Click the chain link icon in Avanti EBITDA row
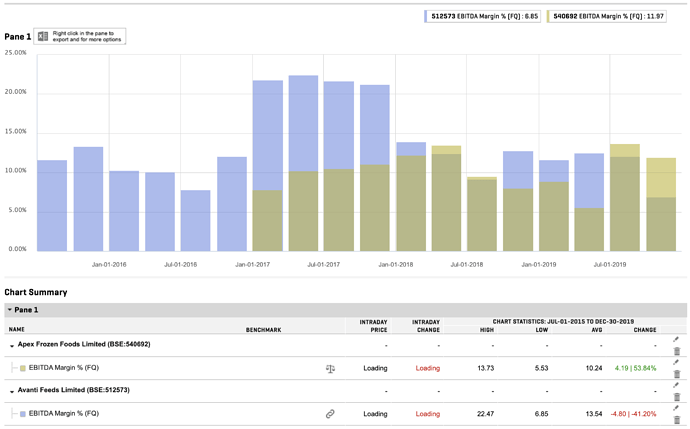The width and height of the screenshot is (690, 429). point(330,413)
